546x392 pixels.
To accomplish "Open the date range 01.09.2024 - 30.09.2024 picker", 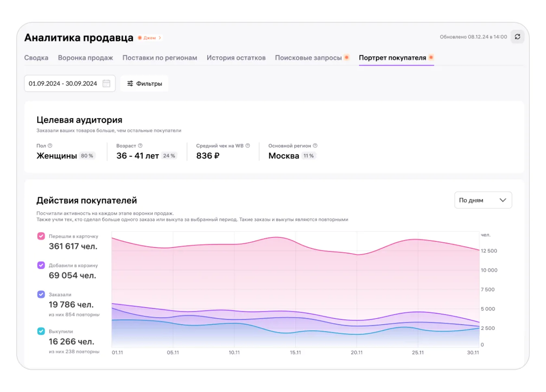I will coord(63,84).
